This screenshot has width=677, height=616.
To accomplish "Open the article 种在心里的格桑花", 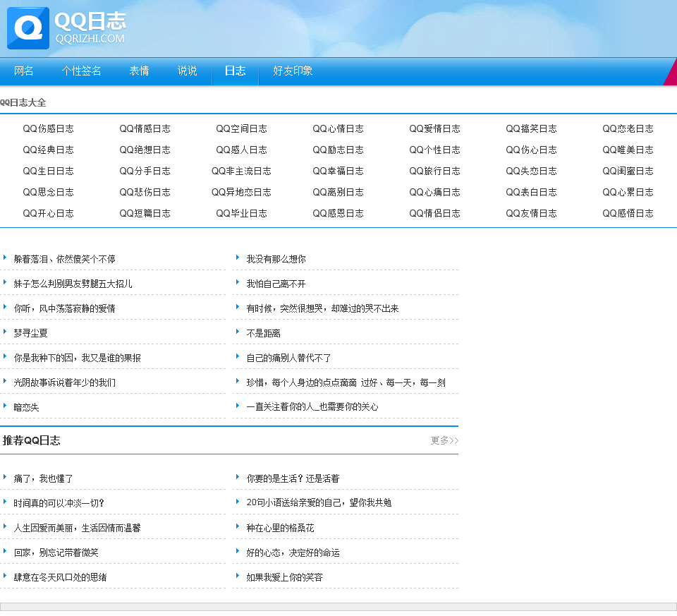I will click(280, 528).
